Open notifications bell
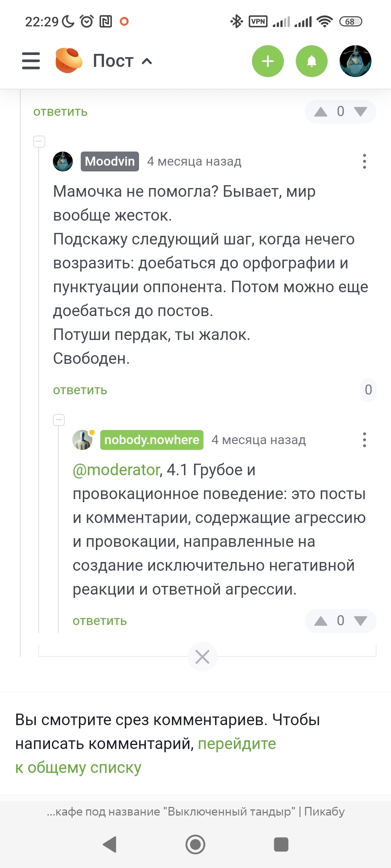Viewport: 391px width, 868px height. [311, 61]
